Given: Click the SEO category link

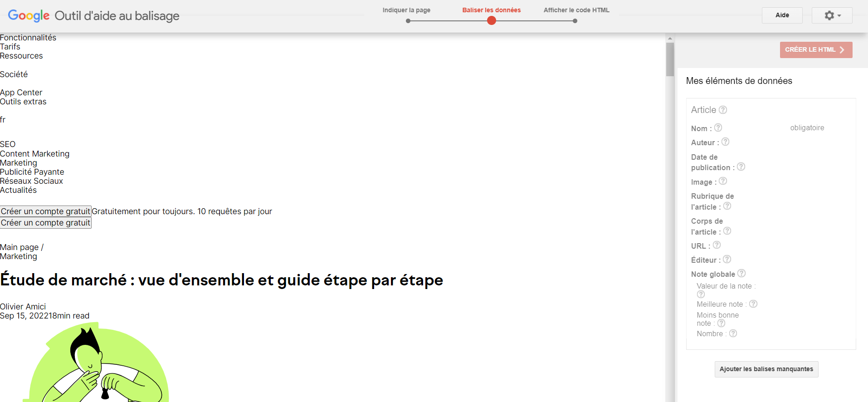Looking at the screenshot, I should [x=8, y=144].
